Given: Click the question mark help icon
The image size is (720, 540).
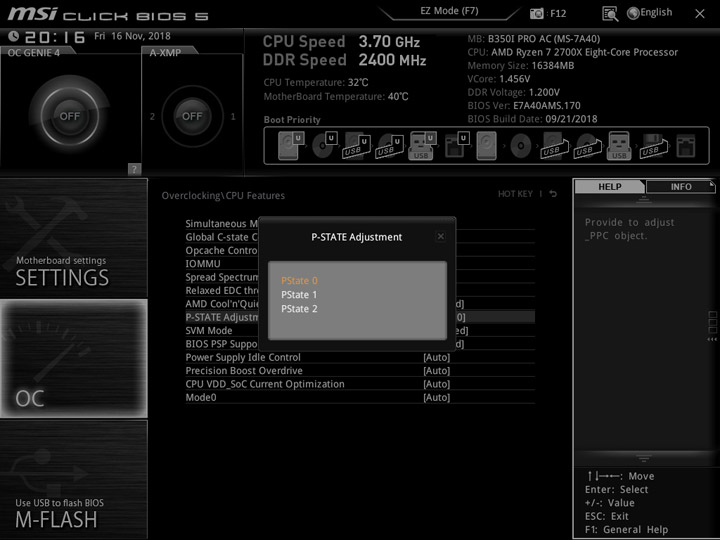Looking at the screenshot, I should pos(134,169).
